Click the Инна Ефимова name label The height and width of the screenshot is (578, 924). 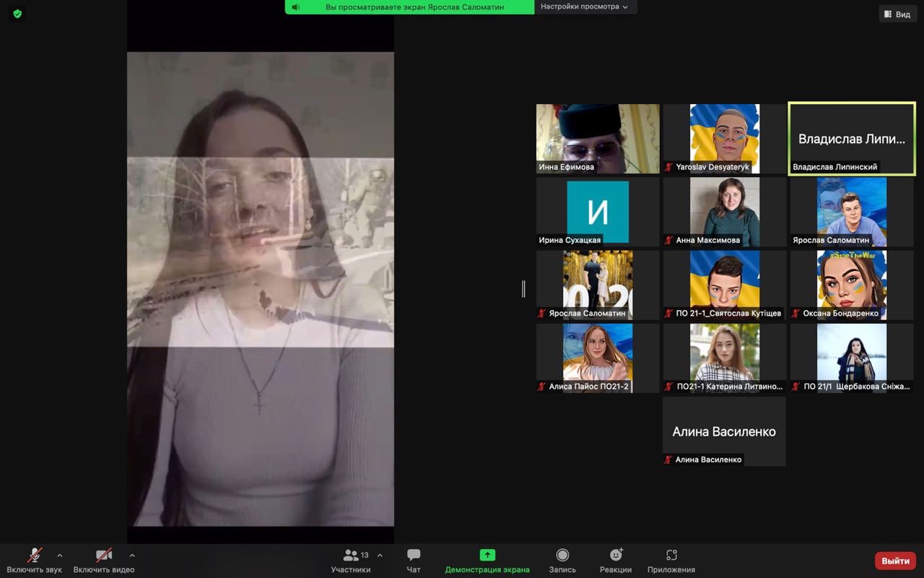click(567, 167)
